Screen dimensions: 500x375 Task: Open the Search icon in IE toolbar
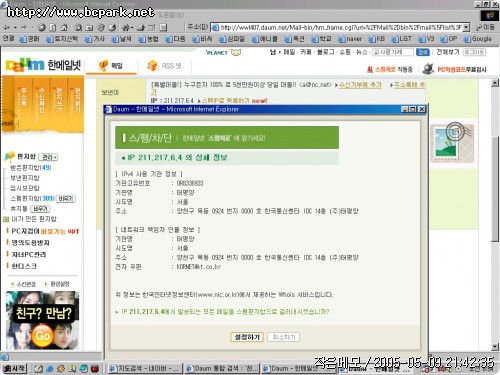78,27
